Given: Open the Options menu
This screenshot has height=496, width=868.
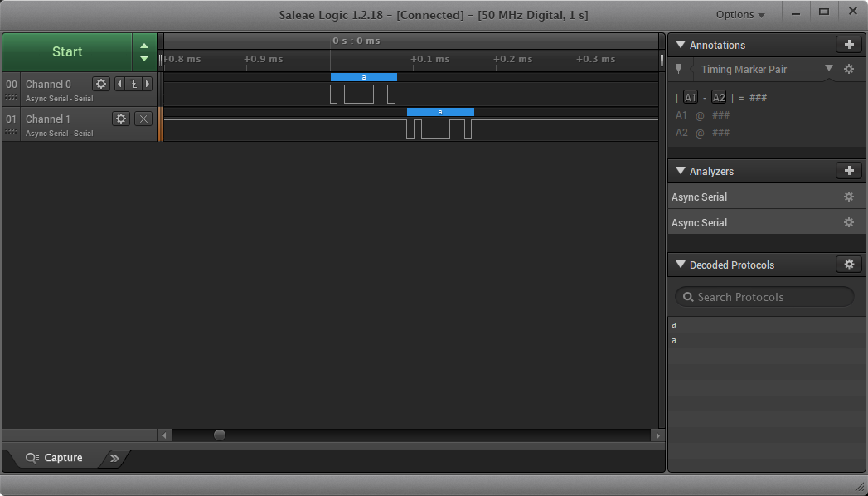Looking at the screenshot, I should pos(739,15).
